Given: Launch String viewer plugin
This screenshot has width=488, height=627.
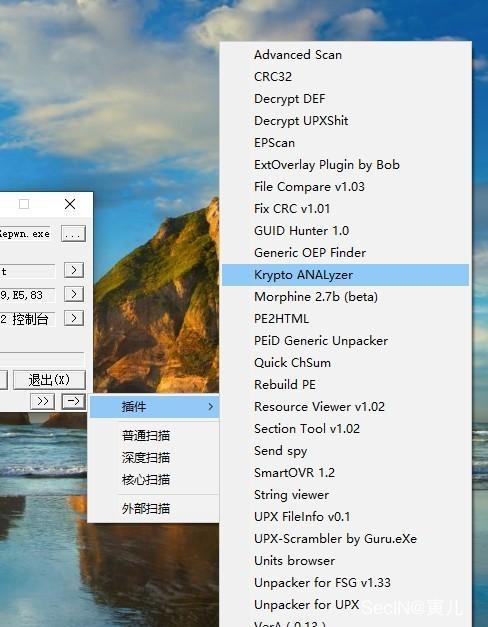Looking at the screenshot, I should click(345, 495).
